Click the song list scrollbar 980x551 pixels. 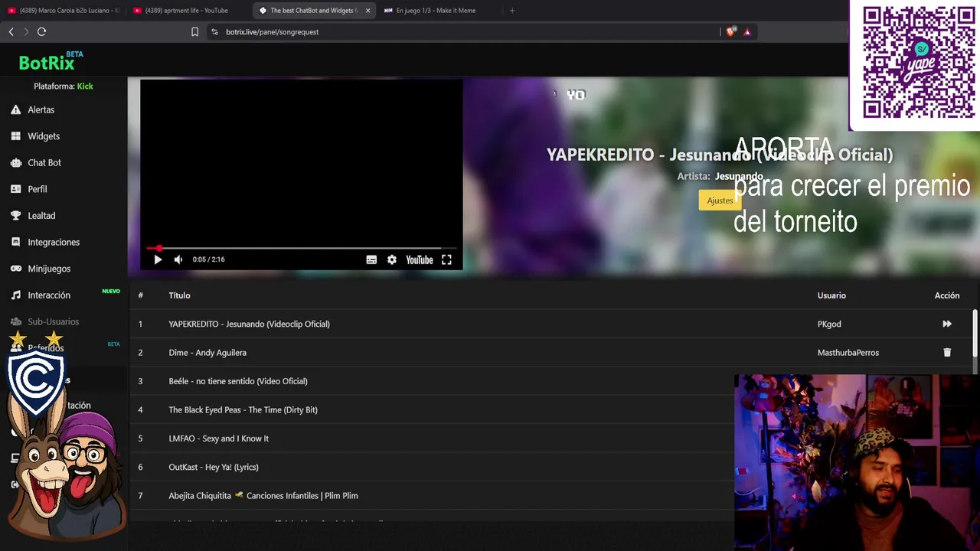[x=975, y=333]
